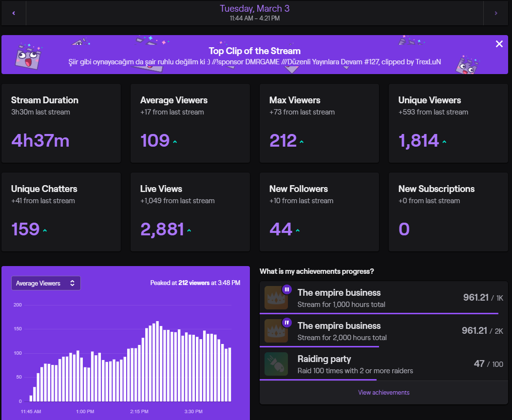The width and height of the screenshot is (512, 420).
Task: Click the 1,000 hours achievement progress bar
Action: point(379,313)
